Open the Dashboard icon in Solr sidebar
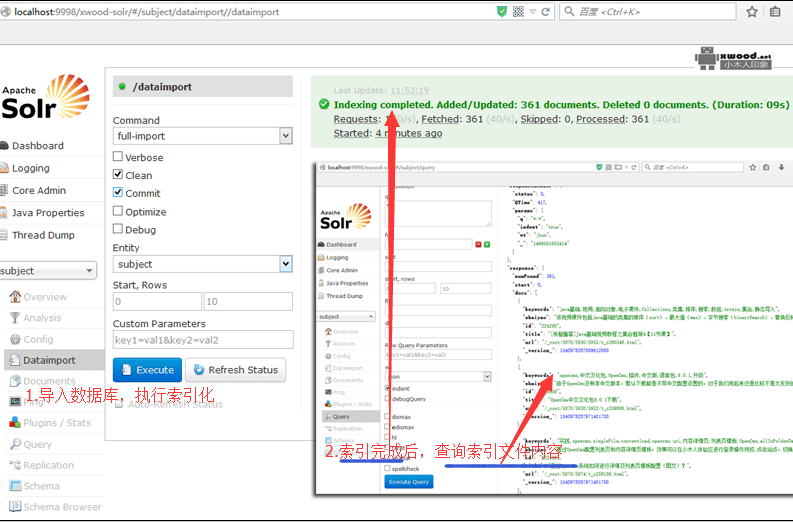This screenshot has height=522, width=793. tap(4, 146)
